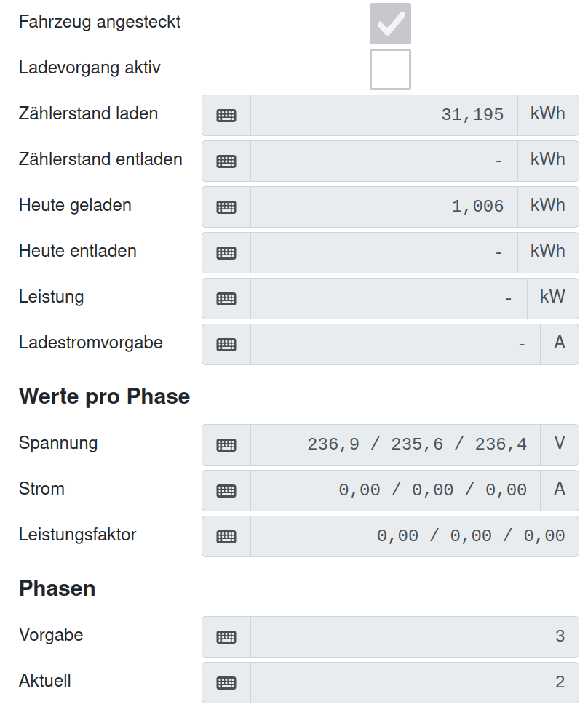Toggle the Fahrzeug angesteckt checkbox
The image size is (588, 715).
click(390, 23)
